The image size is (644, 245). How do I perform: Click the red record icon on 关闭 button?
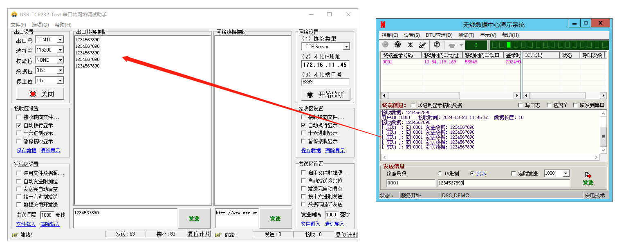(33, 94)
